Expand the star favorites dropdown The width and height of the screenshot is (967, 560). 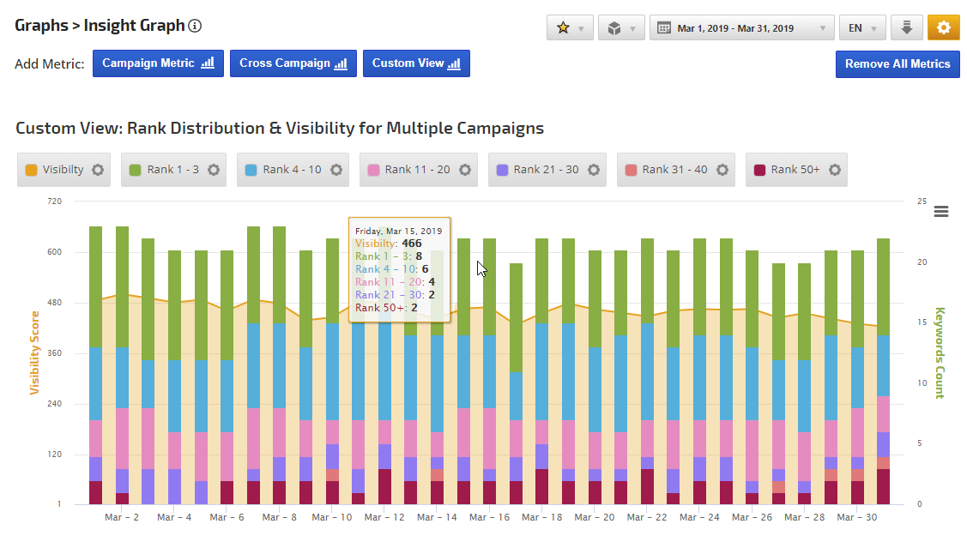click(x=570, y=27)
